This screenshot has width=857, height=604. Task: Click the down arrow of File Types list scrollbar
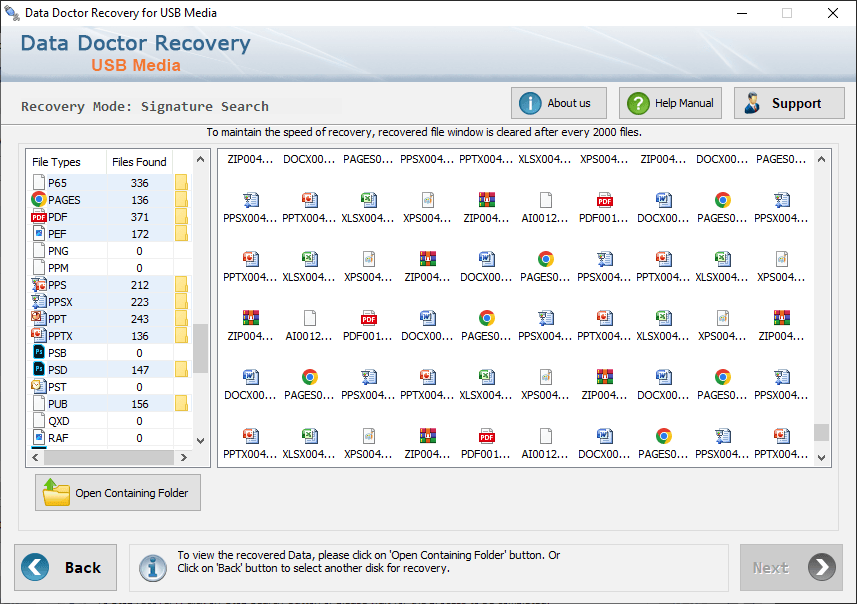coord(201,441)
